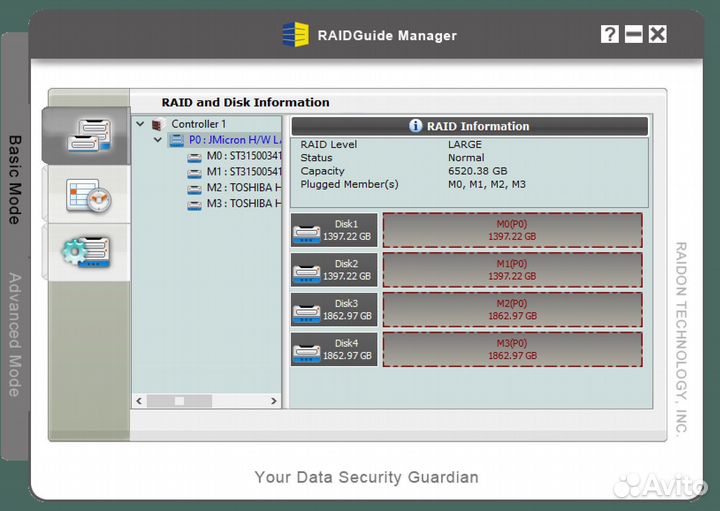
Task: Collapse the P0 JMicron H/W tree node
Action: (158, 140)
